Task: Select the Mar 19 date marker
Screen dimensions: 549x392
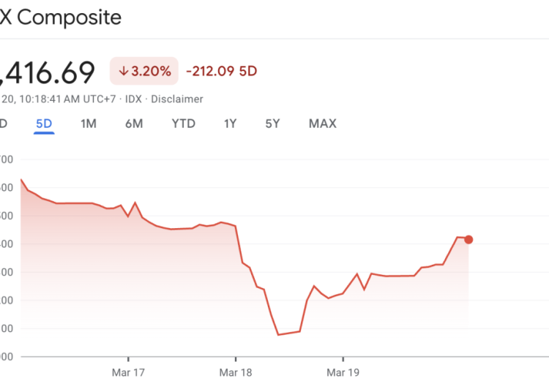Action: (343, 372)
